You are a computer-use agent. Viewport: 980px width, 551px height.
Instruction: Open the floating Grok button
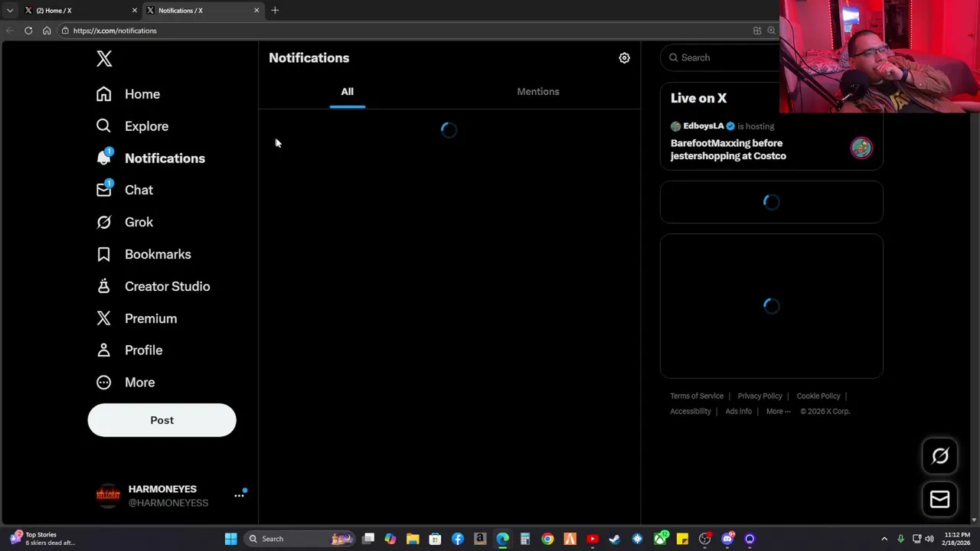coord(939,456)
